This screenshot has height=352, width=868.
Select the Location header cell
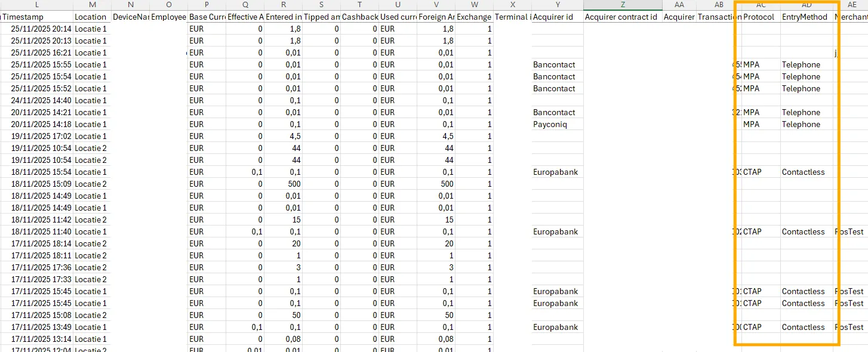click(91, 17)
